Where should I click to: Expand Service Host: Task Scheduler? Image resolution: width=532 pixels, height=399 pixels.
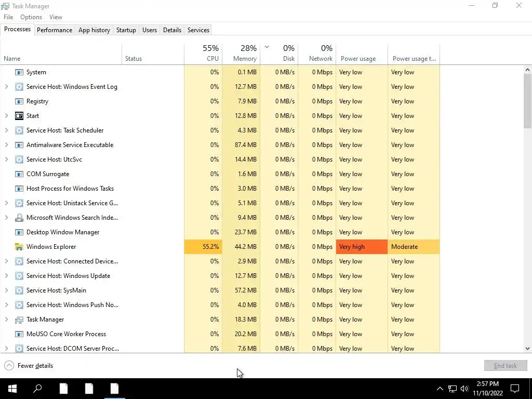(x=6, y=130)
